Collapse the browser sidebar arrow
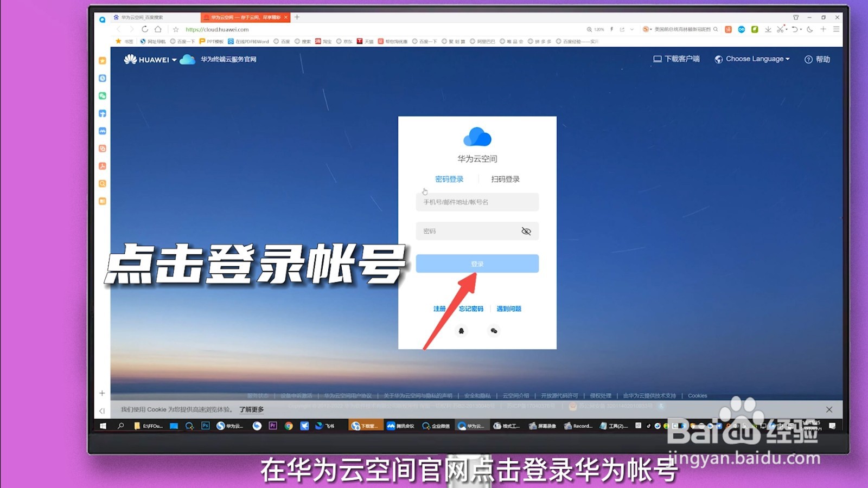The image size is (868, 488). (x=102, y=410)
